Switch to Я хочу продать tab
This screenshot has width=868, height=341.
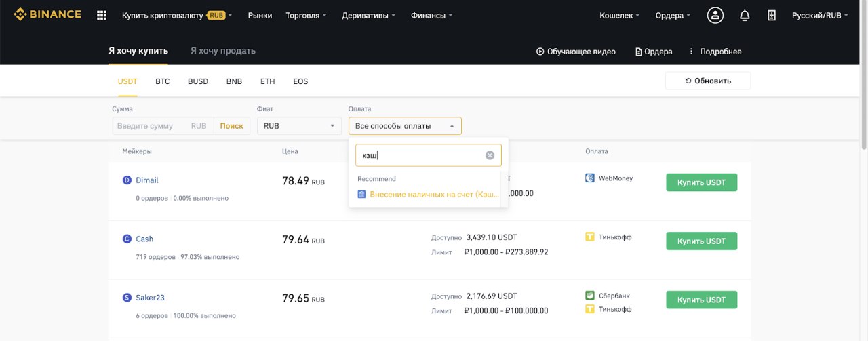tap(223, 51)
